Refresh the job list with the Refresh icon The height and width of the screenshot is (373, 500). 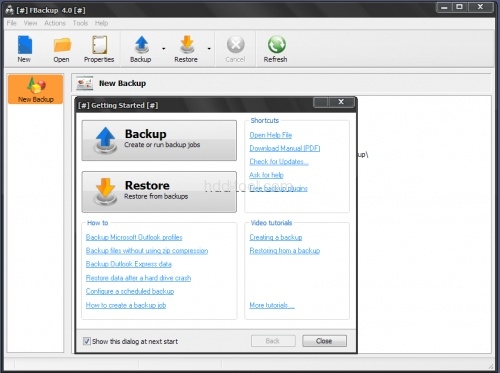276,45
